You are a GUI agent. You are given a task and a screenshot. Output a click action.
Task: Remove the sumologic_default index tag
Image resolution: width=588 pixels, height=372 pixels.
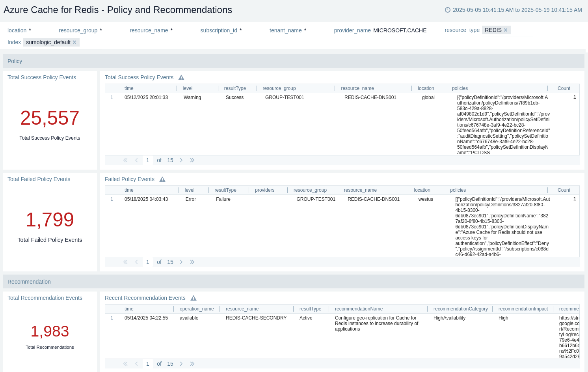[x=74, y=42]
